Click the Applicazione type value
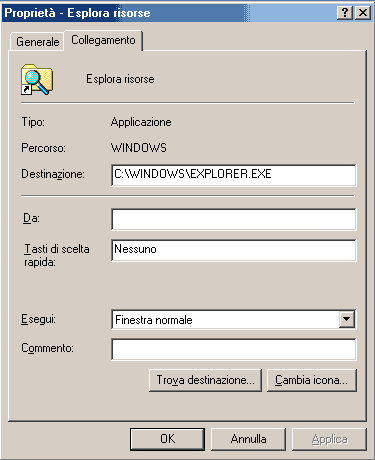Image resolution: width=375 pixels, height=460 pixels. point(141,122)
